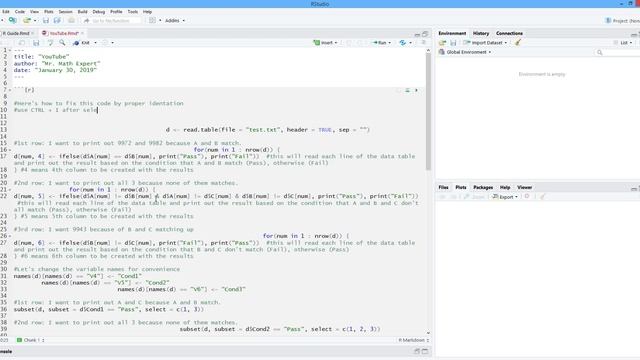Switch to the Packages tab
Viewport: 640px width, 360px height.
point(483,187)
